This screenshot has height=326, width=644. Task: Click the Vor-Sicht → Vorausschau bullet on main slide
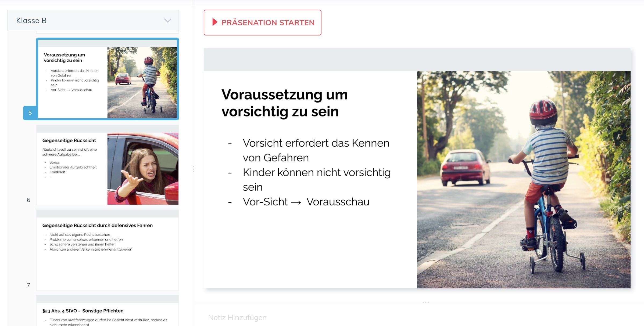coord(306,202)
